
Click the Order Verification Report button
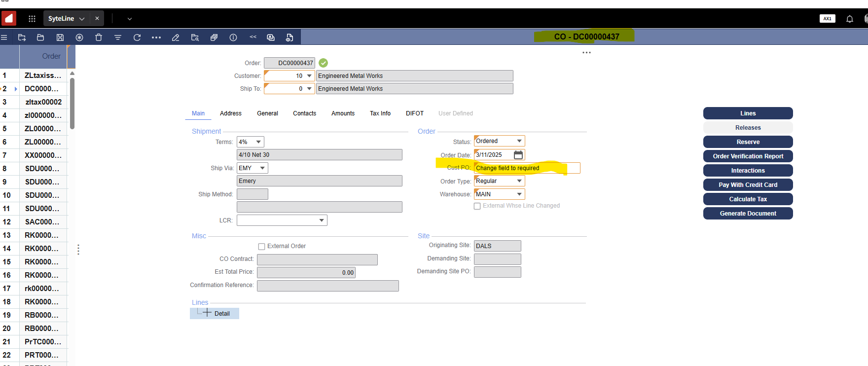(748, 156)
